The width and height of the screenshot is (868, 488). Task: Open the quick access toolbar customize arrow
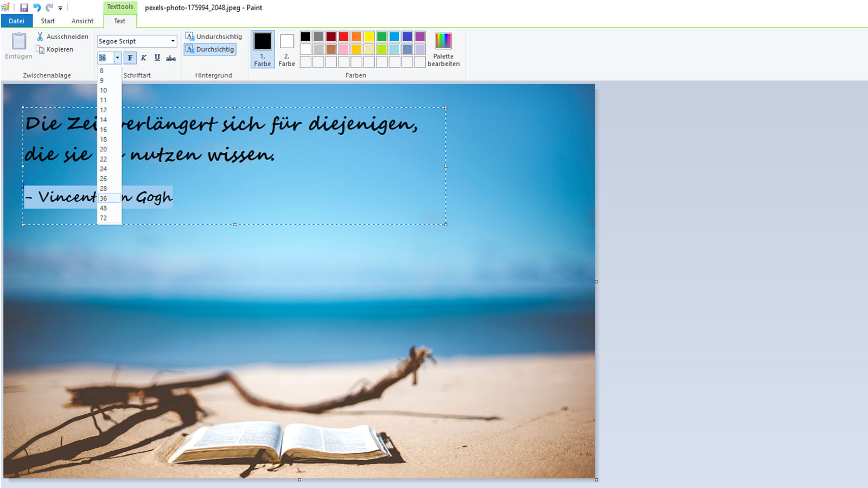(x=60, y=8)
